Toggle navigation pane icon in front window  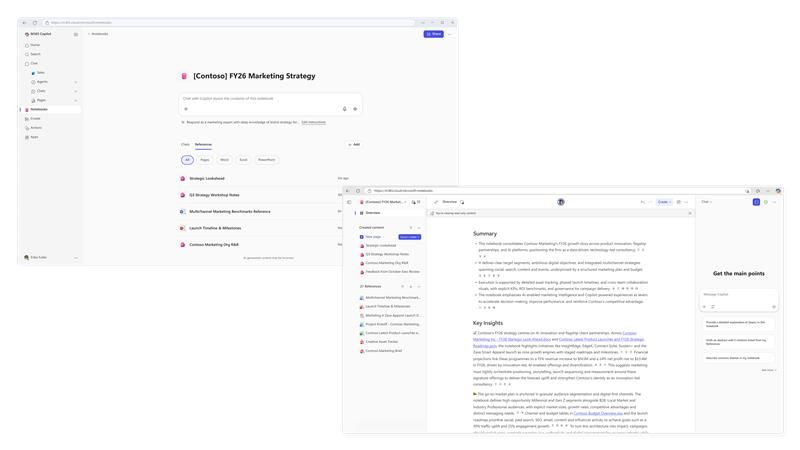pos(349,202)
